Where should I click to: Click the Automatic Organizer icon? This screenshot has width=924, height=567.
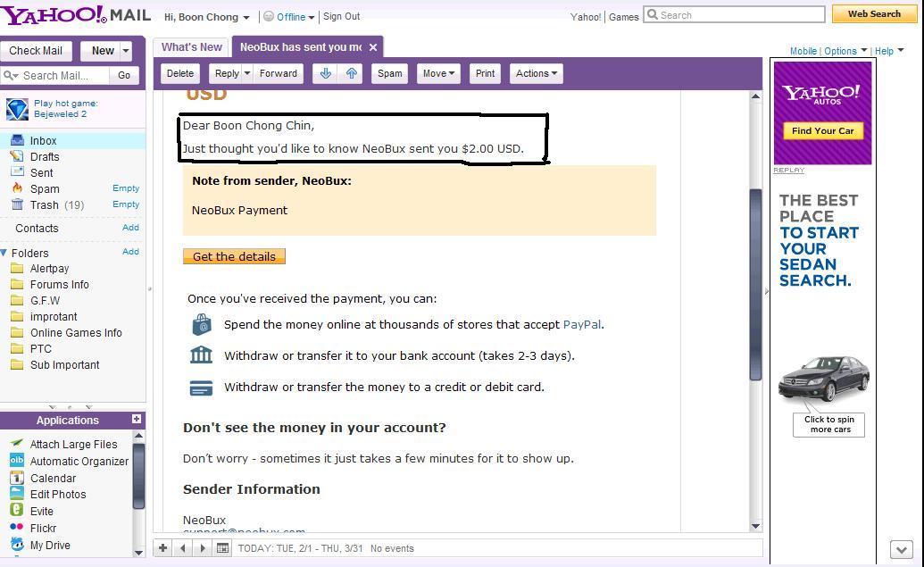[17, 461]
